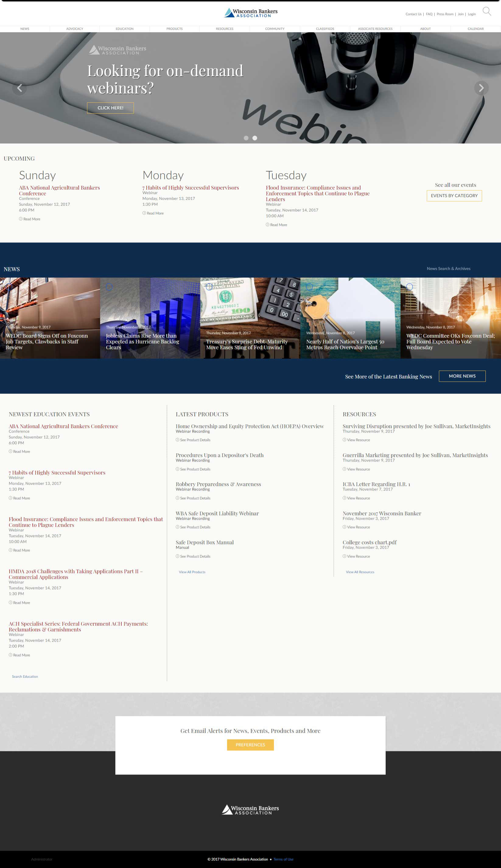See Product Details for Safe Deposit Box Manual

point(193,556)
